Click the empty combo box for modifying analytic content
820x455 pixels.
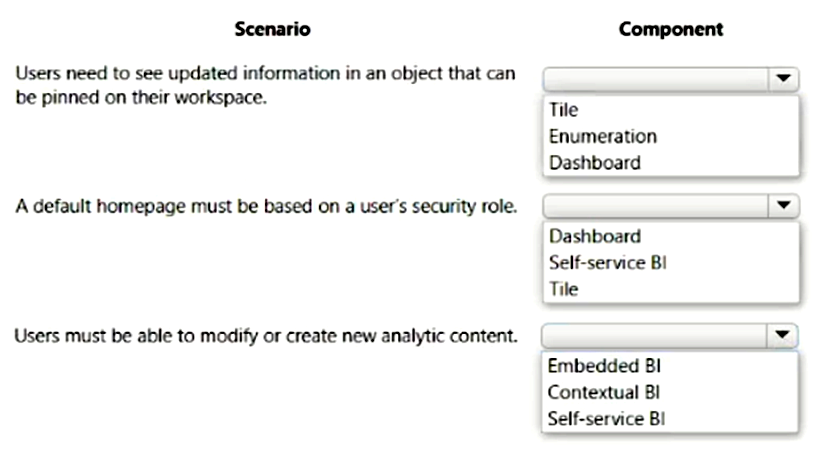(x=656, y=334)
